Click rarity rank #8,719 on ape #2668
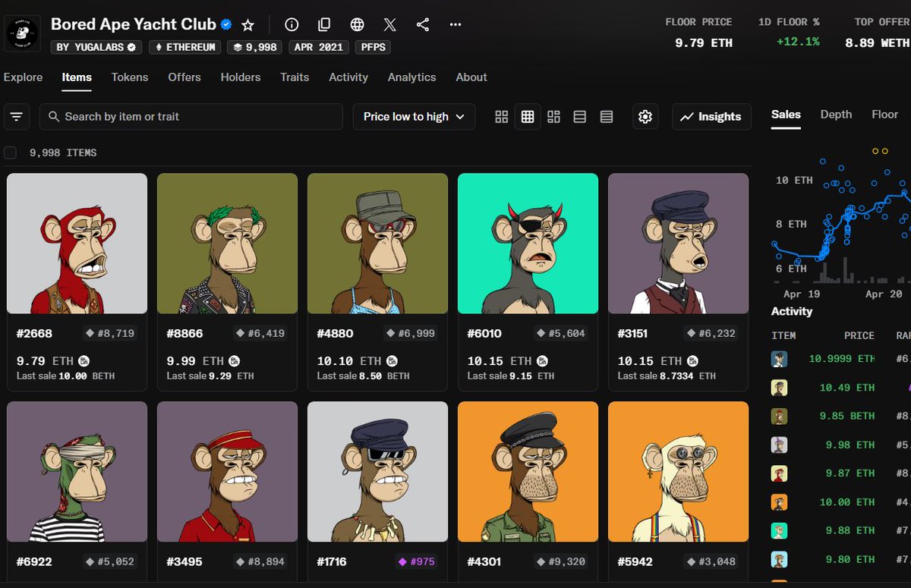The width and height of the screenshot is (911, 588). pos(111,333)
